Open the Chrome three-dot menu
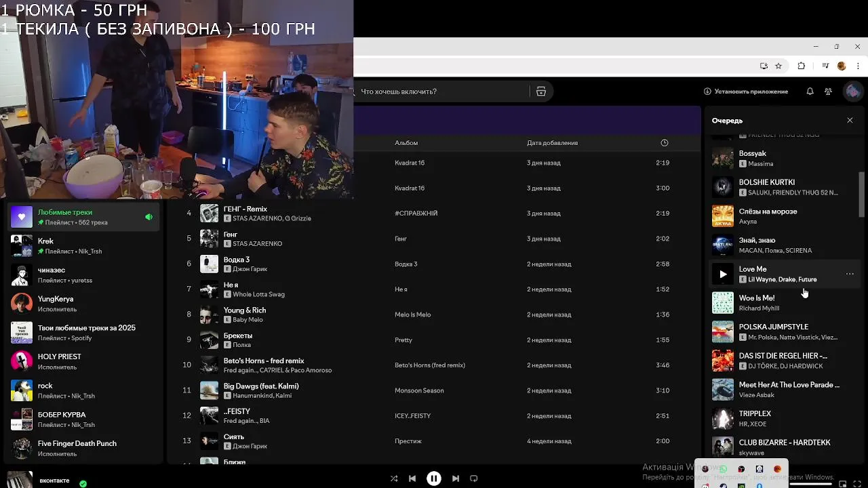Viewport: 868px width, 488px height. tap(858, 66)
